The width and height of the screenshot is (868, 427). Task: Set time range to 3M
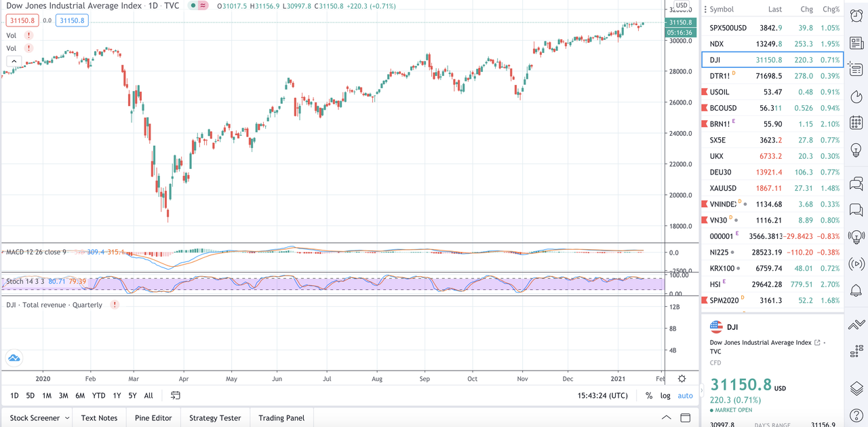click(63, 396)
